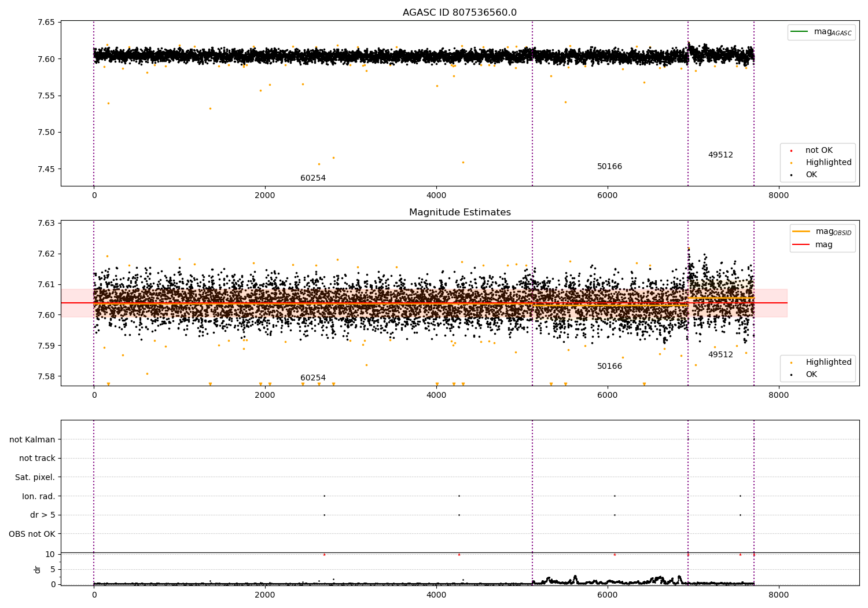Click obsid label 50166 in Magnitude Estimates plot

coord(609,367)
